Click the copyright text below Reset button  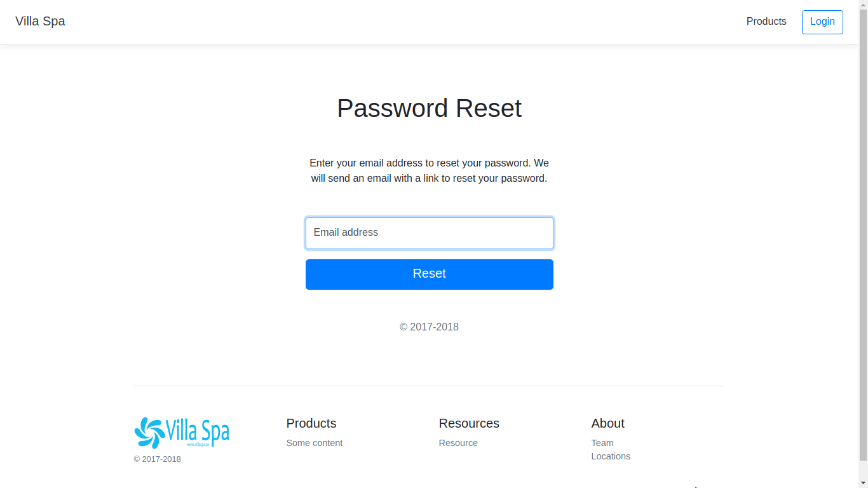coord(429,327)
